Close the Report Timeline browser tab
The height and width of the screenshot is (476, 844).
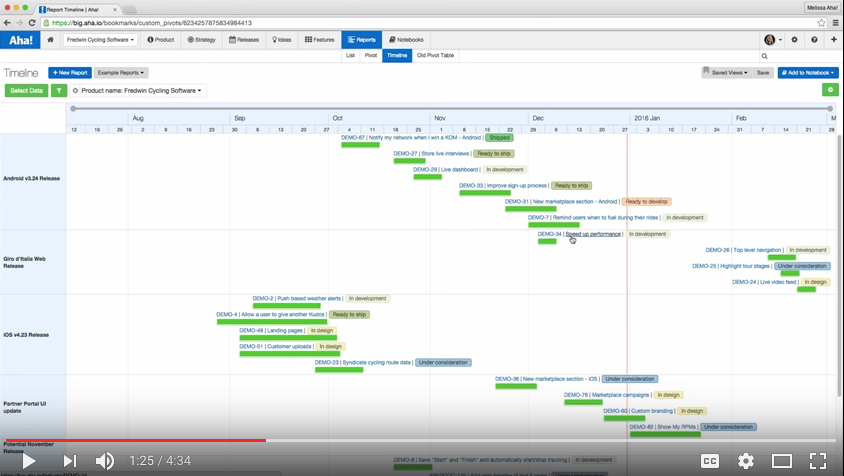pos(115,9)
